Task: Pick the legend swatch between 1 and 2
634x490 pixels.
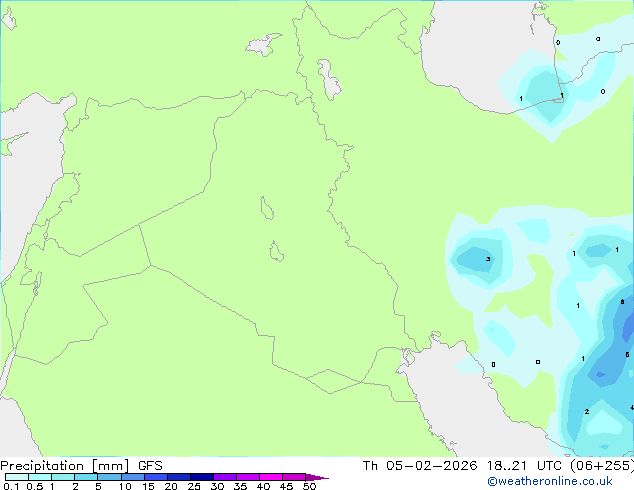Action: pos(63,477)
